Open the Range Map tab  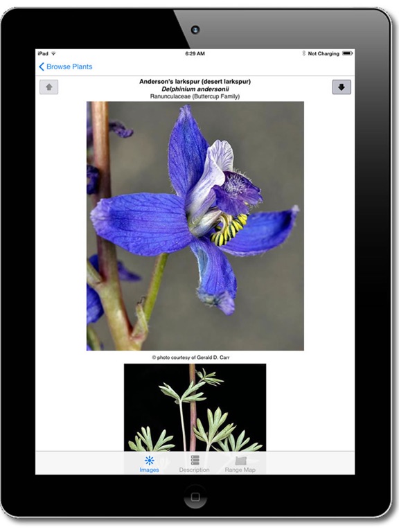coord(240,464)
